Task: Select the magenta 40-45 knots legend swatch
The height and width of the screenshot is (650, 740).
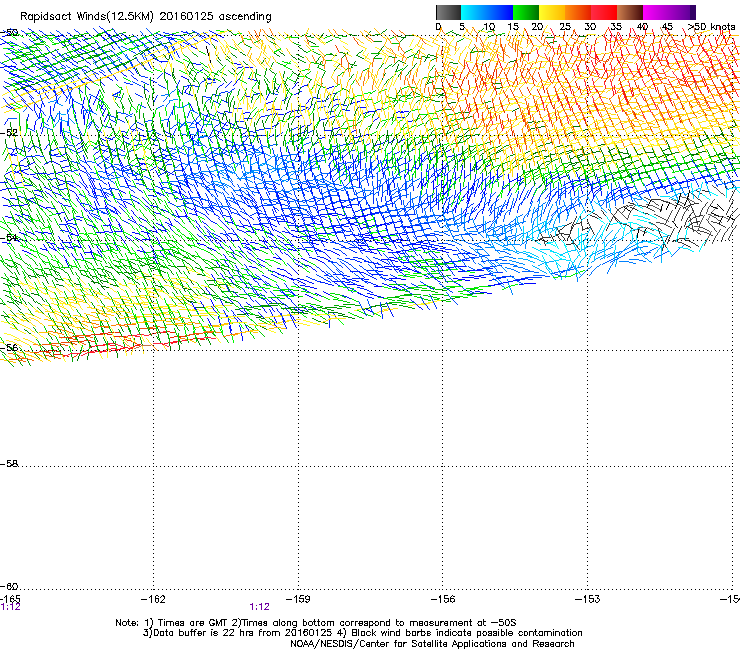Action: point(656,12)
